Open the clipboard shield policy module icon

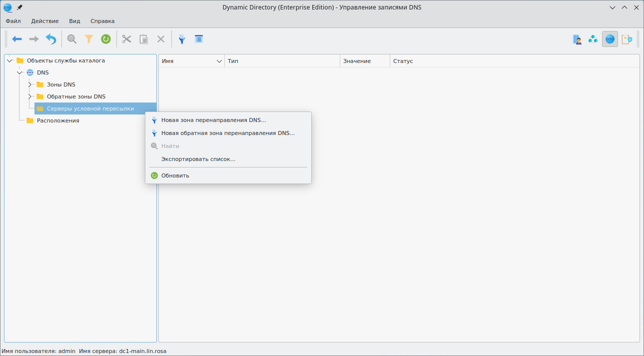[x=627, y=39]
